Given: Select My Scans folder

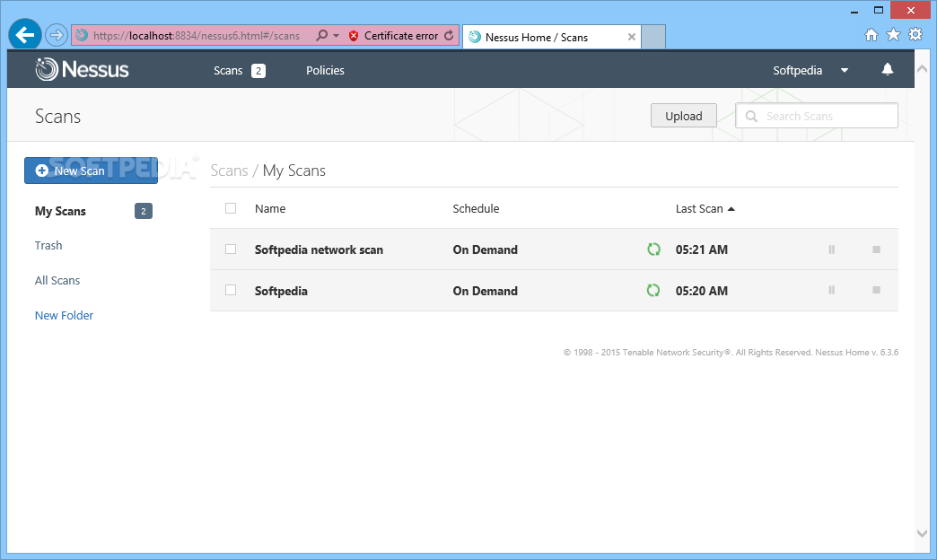Looking at the screenshot, I should pyautogui.click(x=60, y=211).
